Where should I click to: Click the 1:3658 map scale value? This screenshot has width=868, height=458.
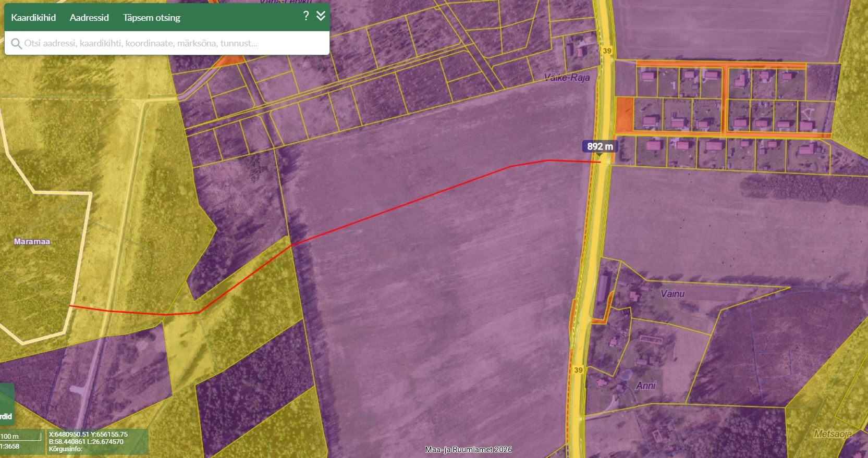point(10,447)
